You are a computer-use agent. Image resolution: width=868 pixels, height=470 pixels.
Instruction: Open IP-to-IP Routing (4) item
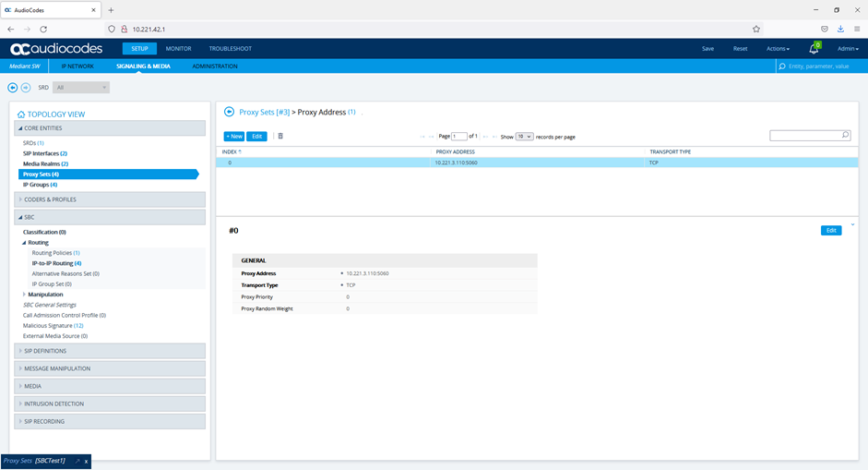click(56, 263)
